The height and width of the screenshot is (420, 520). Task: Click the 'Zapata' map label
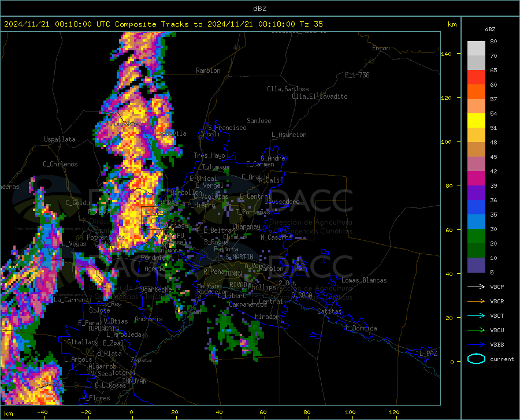pos(142,360)
